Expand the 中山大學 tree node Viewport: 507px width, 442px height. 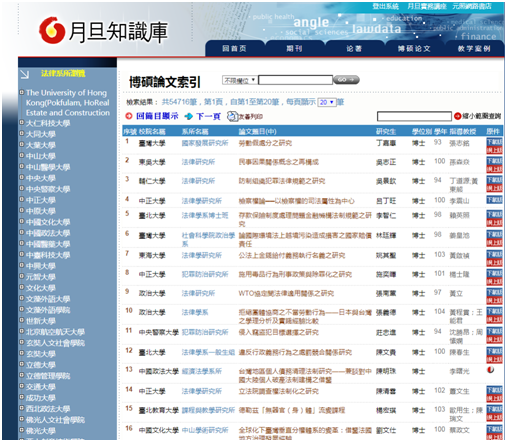pos(22,156)
